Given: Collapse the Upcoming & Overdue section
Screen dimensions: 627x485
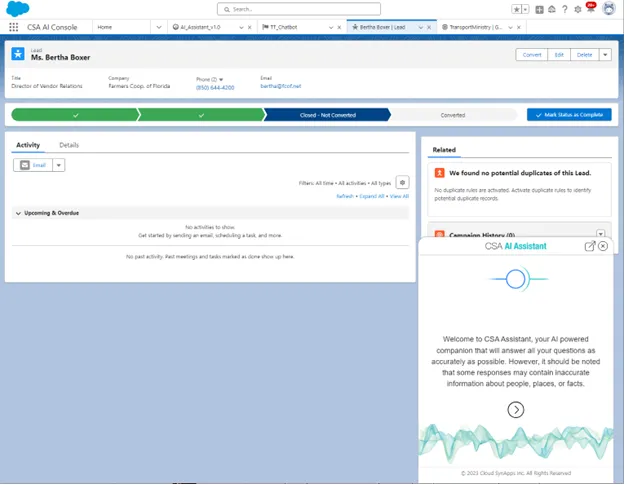Looking at the screenshot, I should coord(18,214).
